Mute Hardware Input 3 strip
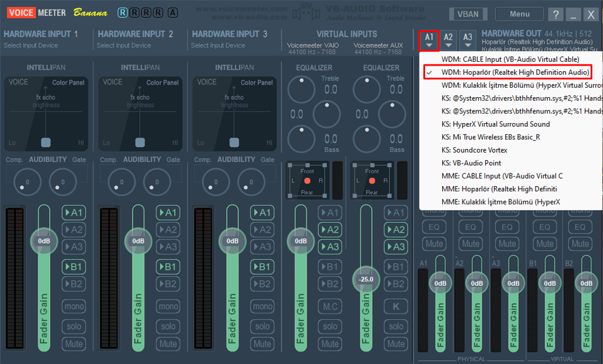Screen dimensions: 603x364 [262, 344]
